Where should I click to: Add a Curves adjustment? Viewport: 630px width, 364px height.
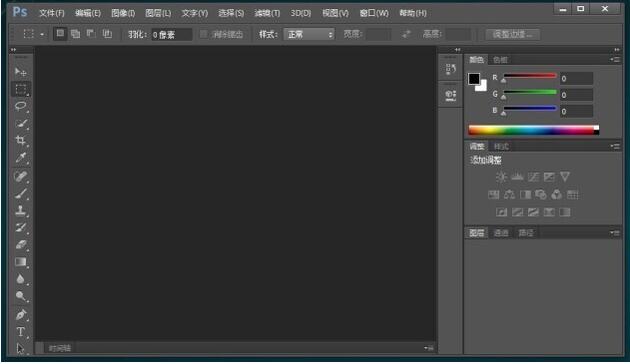coord(533,177)
